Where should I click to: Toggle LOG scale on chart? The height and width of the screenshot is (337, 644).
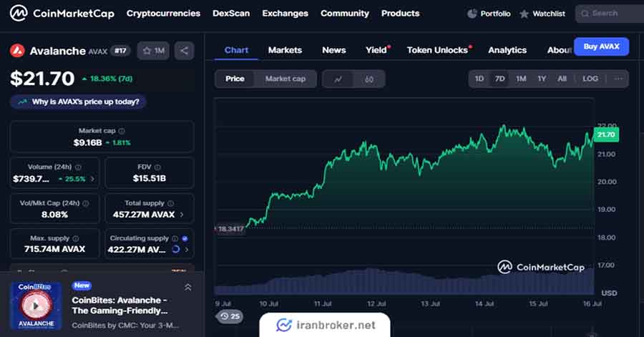tap(590, 79)
